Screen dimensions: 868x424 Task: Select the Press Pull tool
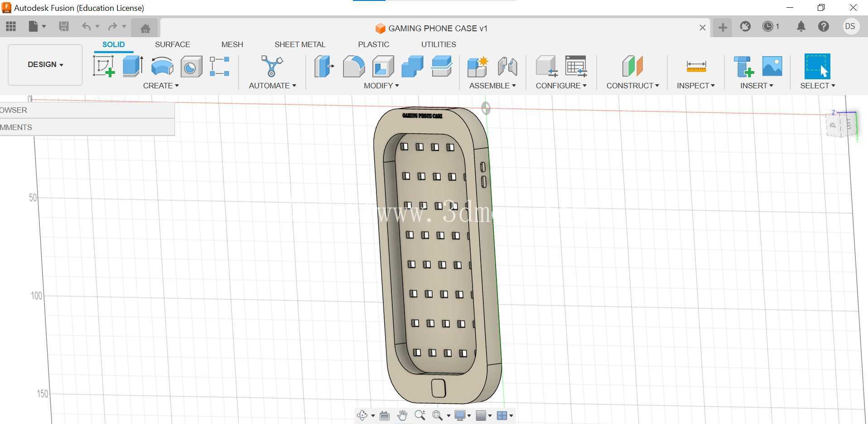(x=324, y=66)
